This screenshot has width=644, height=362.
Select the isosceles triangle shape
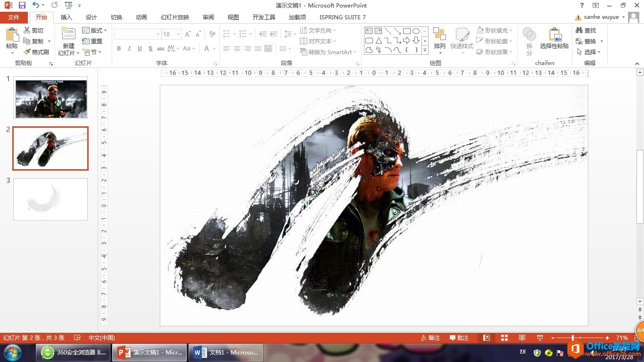(379, 41)
